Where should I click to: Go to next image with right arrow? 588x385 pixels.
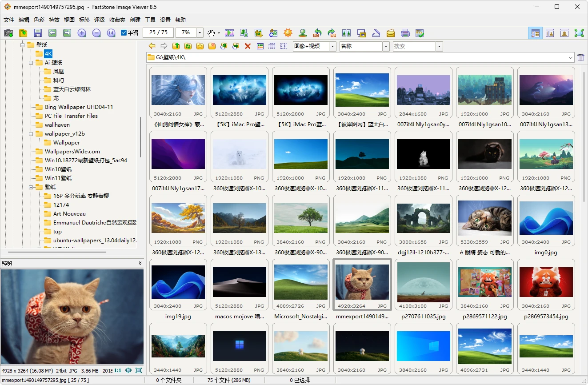pyautogui.click(x=67, y=33)
